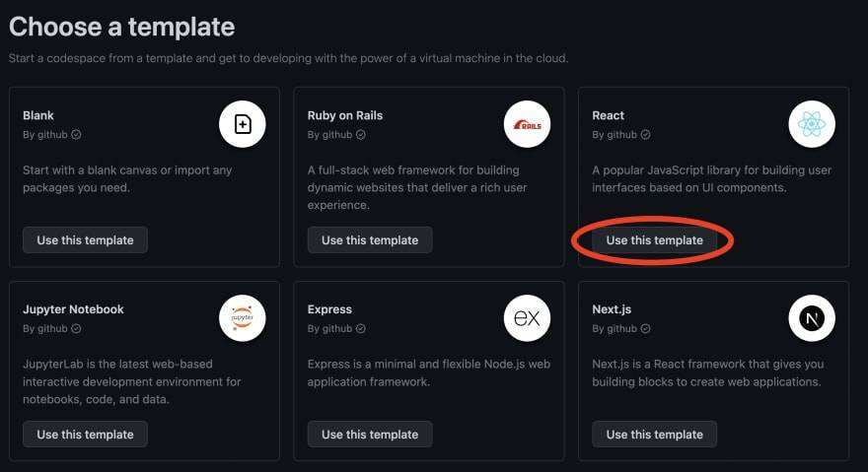Use the Ruby on Rails template
The width and height of the screenshot is (868, 472).
(x=370, y=240)
